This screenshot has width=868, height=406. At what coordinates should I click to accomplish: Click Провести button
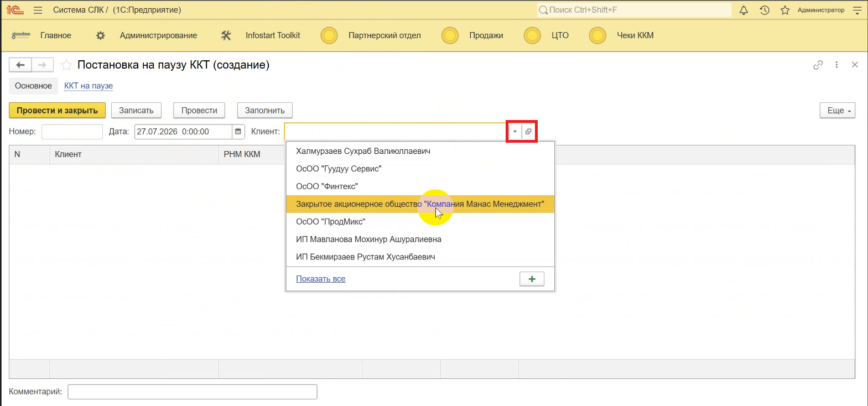point(199,111)
